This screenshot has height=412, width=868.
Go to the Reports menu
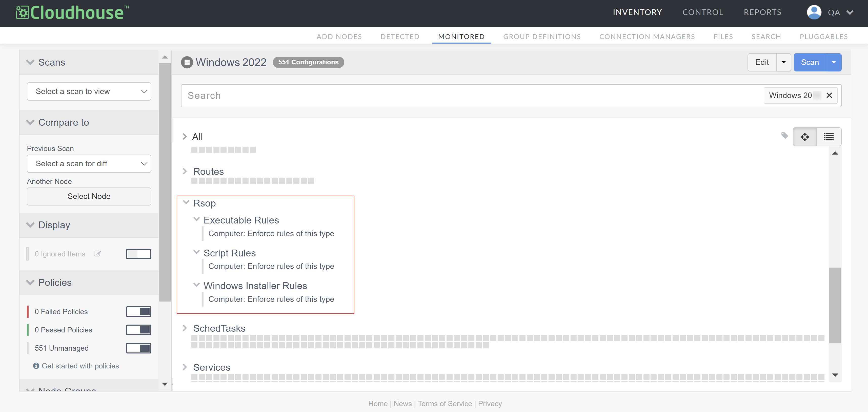[x=762, y=12]
